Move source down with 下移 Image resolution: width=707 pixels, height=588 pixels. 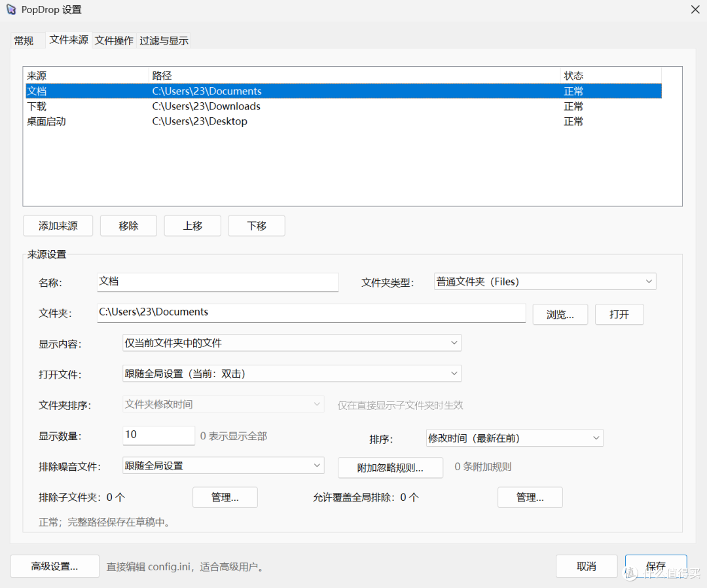(257, 226)
